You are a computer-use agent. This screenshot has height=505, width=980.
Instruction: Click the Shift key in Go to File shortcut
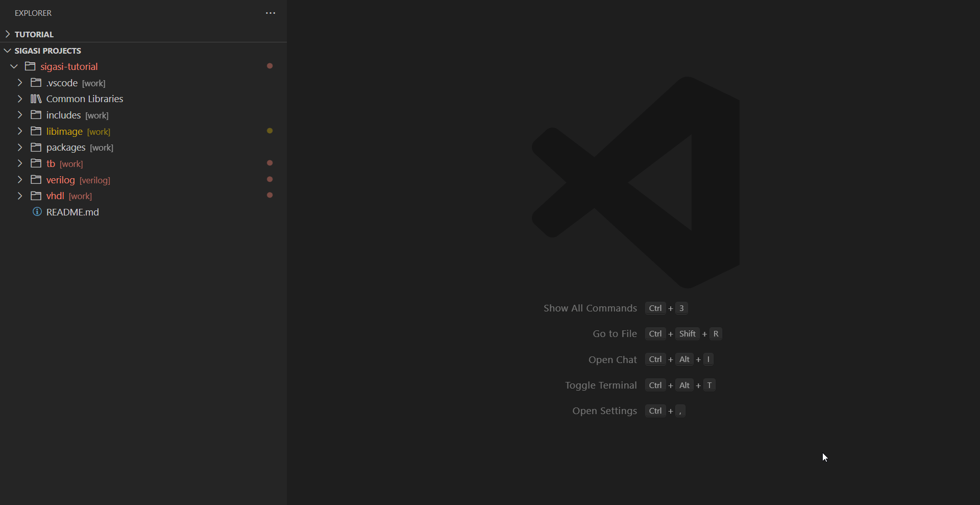pos(688,333)
